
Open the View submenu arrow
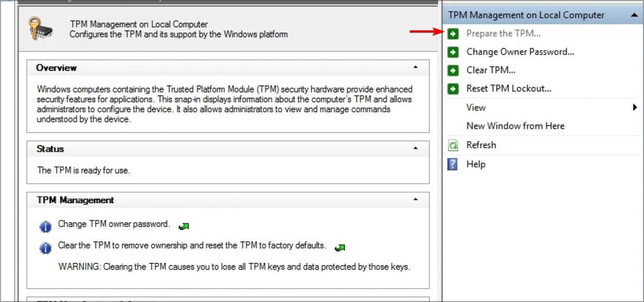[635, 108]
